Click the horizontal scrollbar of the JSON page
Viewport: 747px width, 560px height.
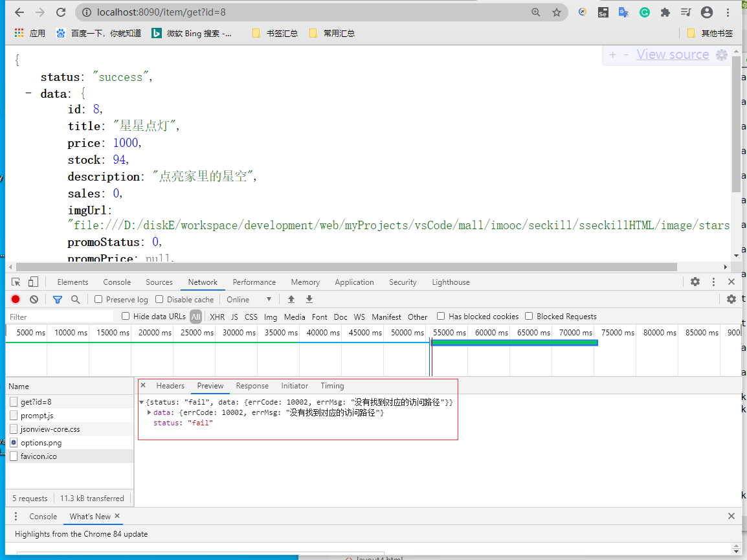coord(346,267)
